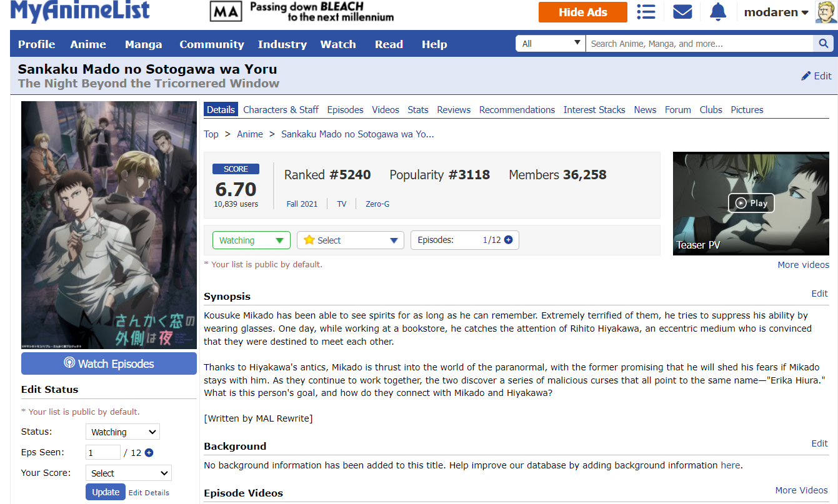This screenshot has height=504, width=838.
Task: Click the Eps Seen number field
Action: [x=103, y=453]
